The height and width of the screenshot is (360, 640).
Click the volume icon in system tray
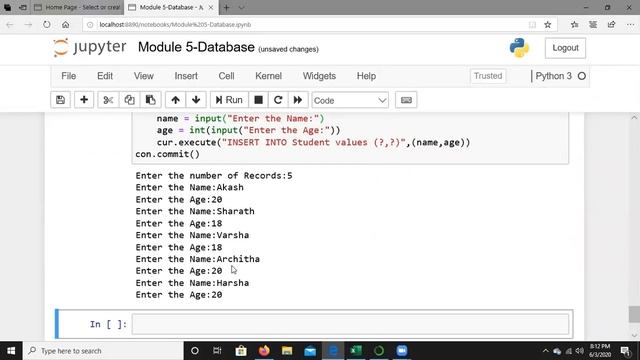pyautogui.click(x=580, y=351)
